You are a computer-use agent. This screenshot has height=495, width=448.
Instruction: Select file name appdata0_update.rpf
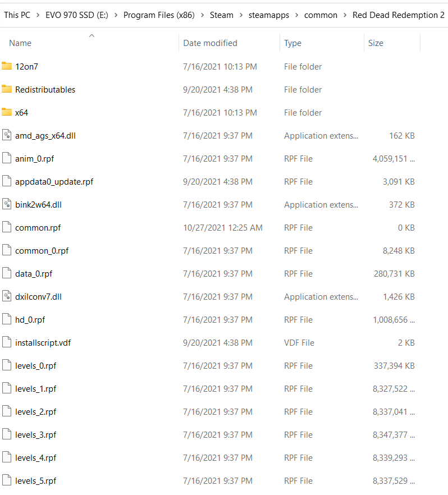coord(54,182)
